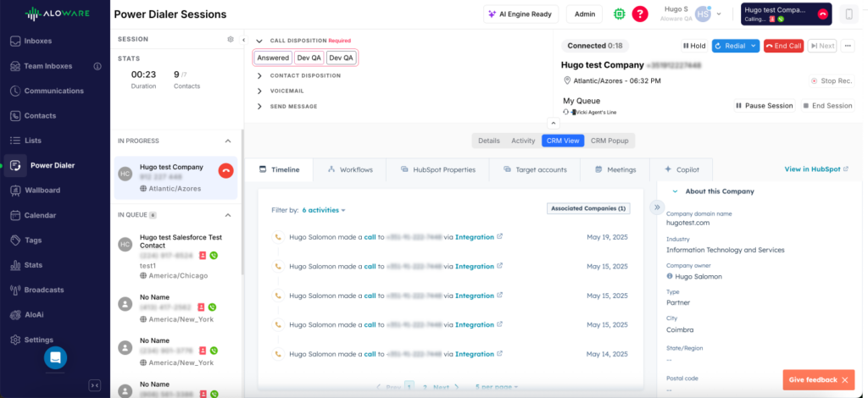868x398 pixels.
Task: Click the AloAi sidebar icon
Action: [15, 314]
